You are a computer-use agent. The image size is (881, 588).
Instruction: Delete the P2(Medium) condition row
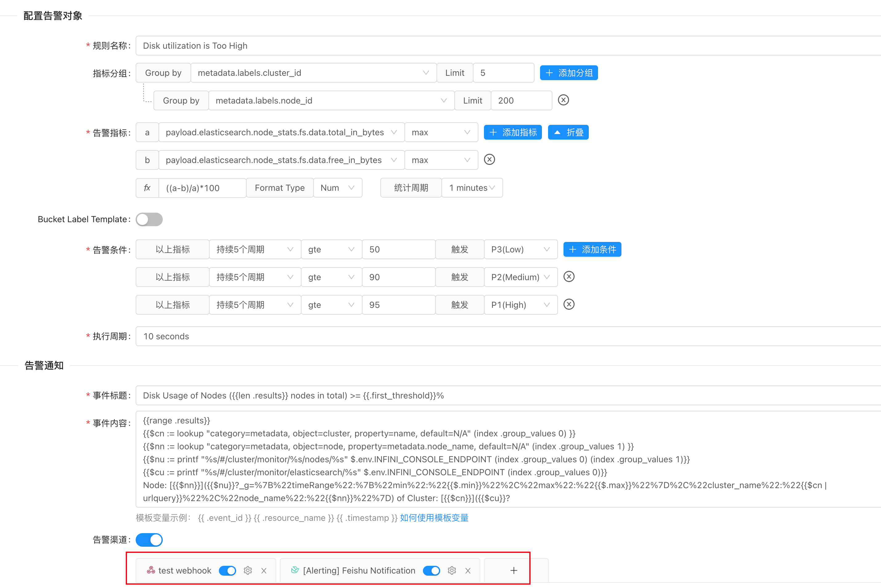coord(569,277)
